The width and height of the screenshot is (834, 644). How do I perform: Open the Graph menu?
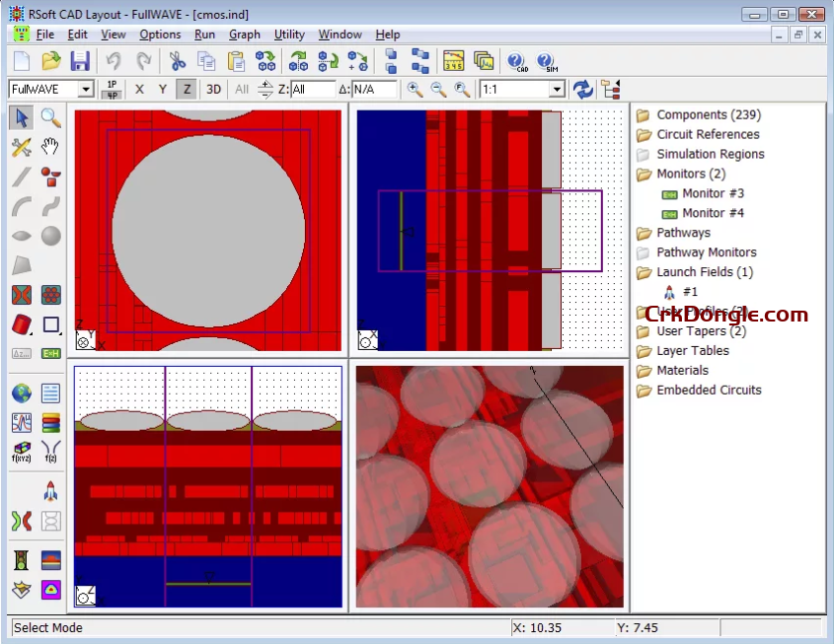point(244,34)
